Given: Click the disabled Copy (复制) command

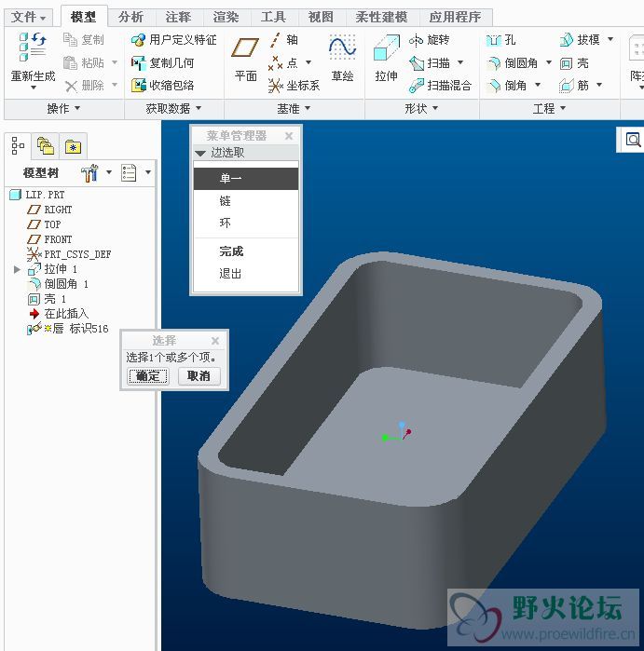Looking at the screenshot, I should [x=84, y=40].
